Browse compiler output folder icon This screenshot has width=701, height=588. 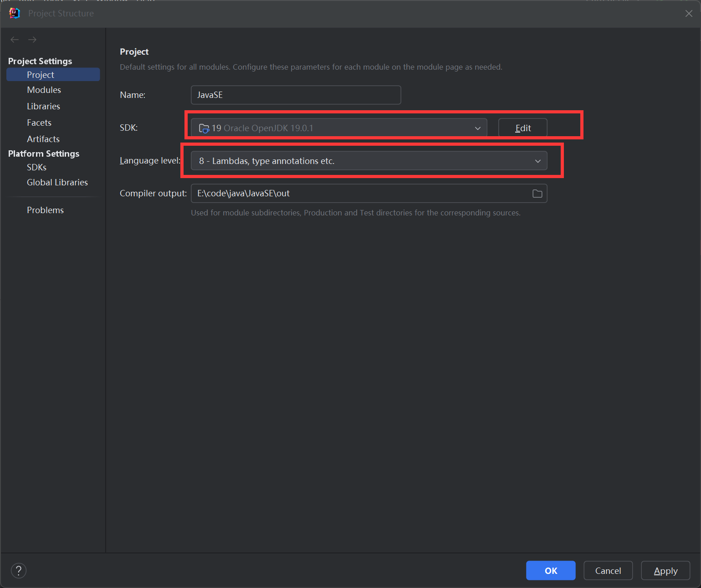click(x=537, y=194)
